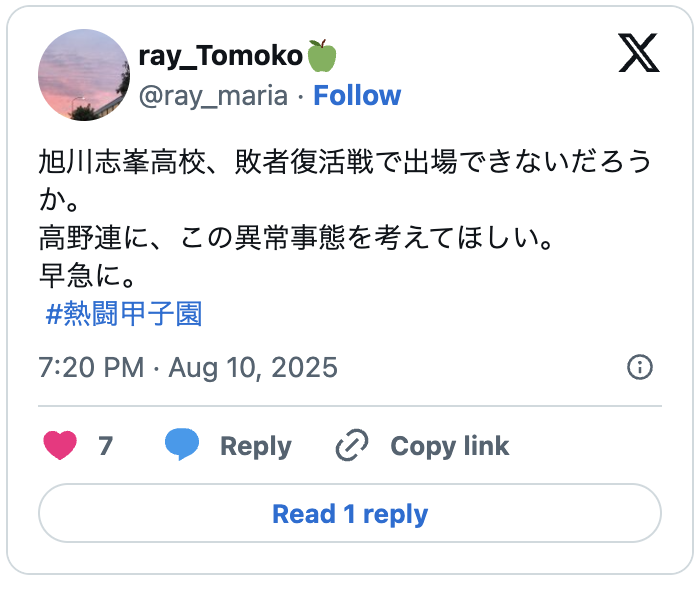Click the green apple emoji beside the name
The image size is (696, 592).
pos(322,57)
